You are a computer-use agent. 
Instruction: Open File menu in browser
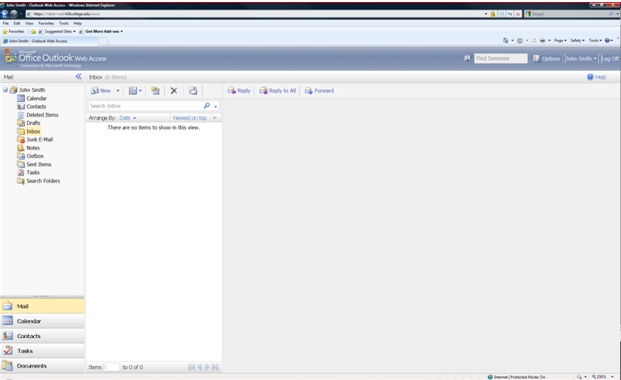tap(6, 23)
